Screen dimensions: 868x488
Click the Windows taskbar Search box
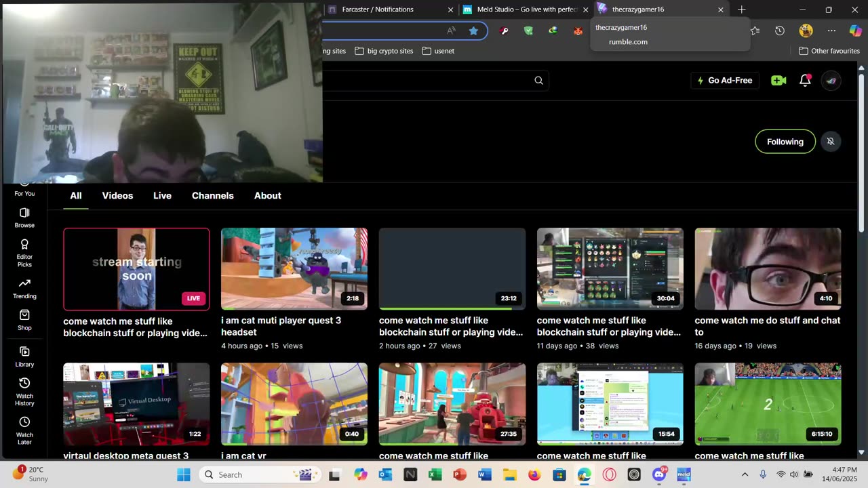[258, 474]
